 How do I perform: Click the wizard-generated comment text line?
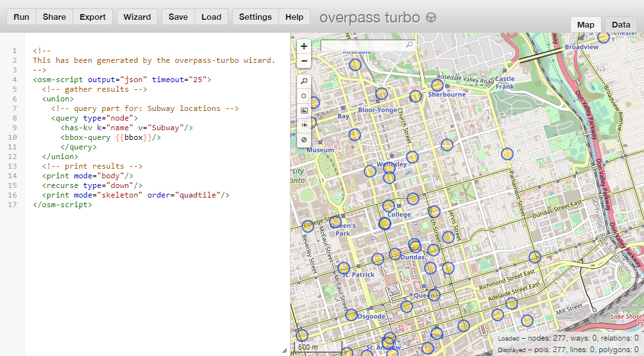[x=154, y=60]
